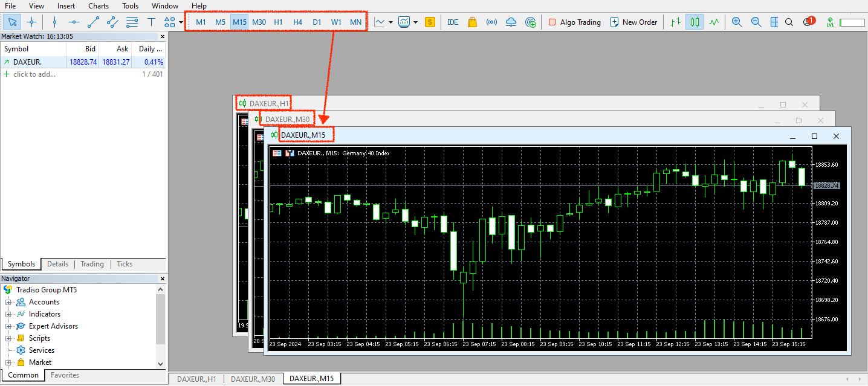Open the Text insertion tool

click(151, 22)
